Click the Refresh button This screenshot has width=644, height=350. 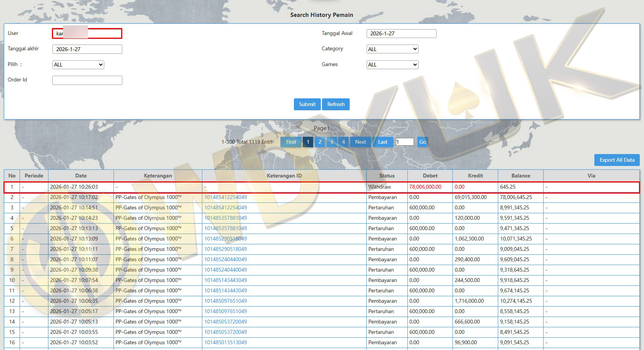click(x=335, y=104)
